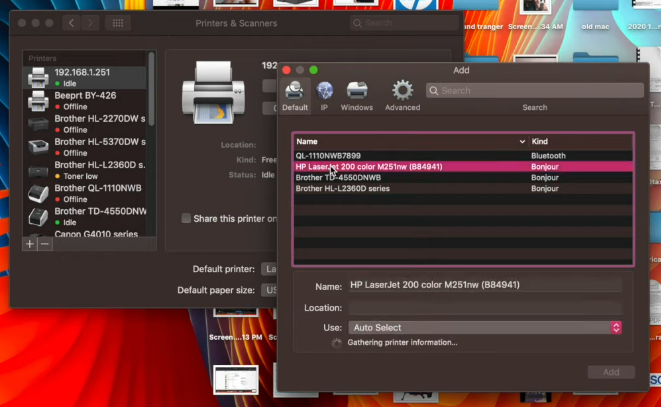Select Brother TD-4550DNWB Bonjour row

pyautogui.click(x=463, y=178)
